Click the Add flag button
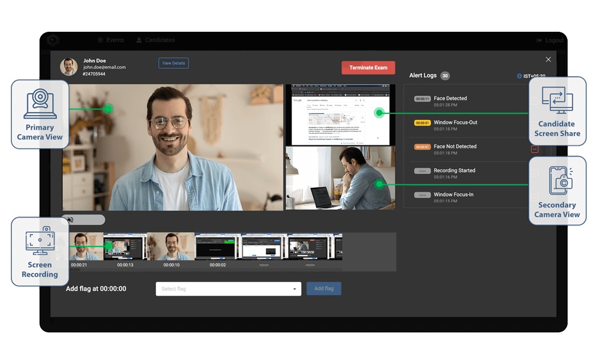Image resolution: width=600 pixels, height=364 pixels. pyautogui.click(x=324, y=288)
